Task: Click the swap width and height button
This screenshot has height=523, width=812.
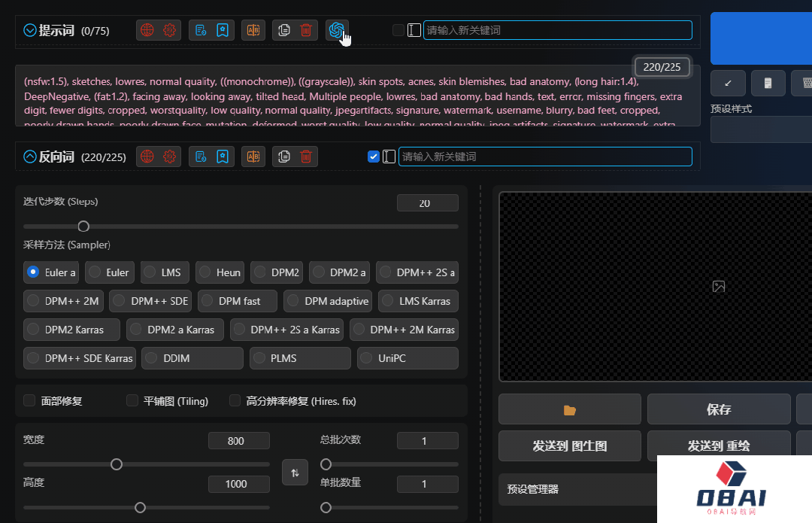Action: pyautogui.click(x=295, y=473)
